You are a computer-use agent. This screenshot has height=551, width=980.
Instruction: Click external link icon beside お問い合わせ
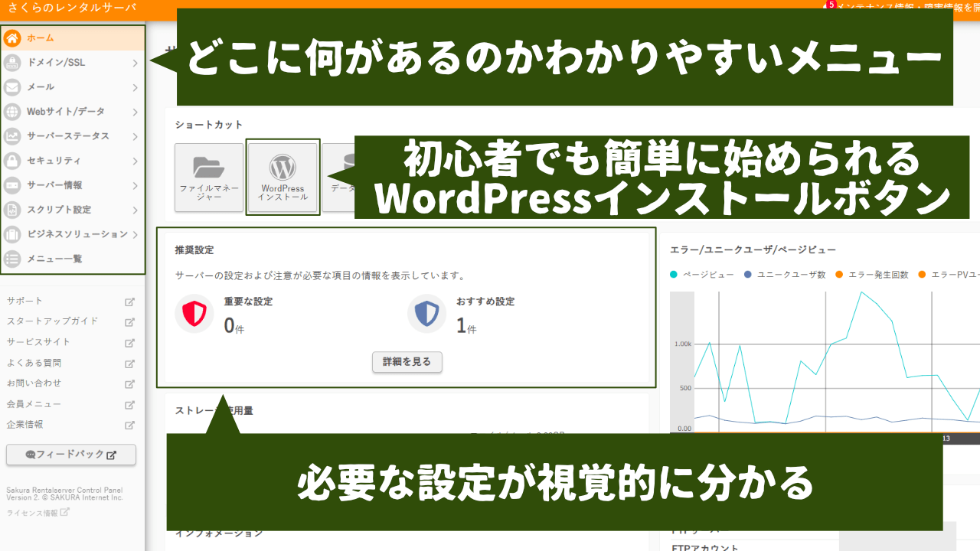click(x=130, y=383)
